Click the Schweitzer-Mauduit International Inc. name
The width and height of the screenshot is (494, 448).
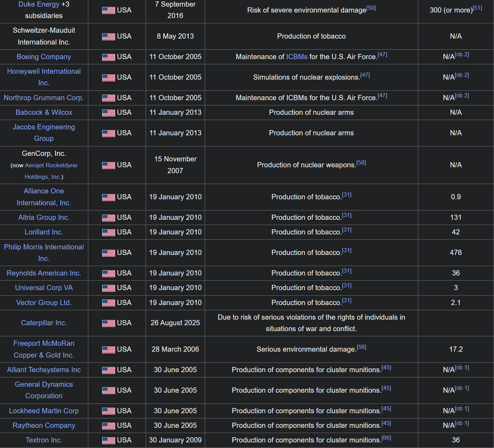[44, 36]
